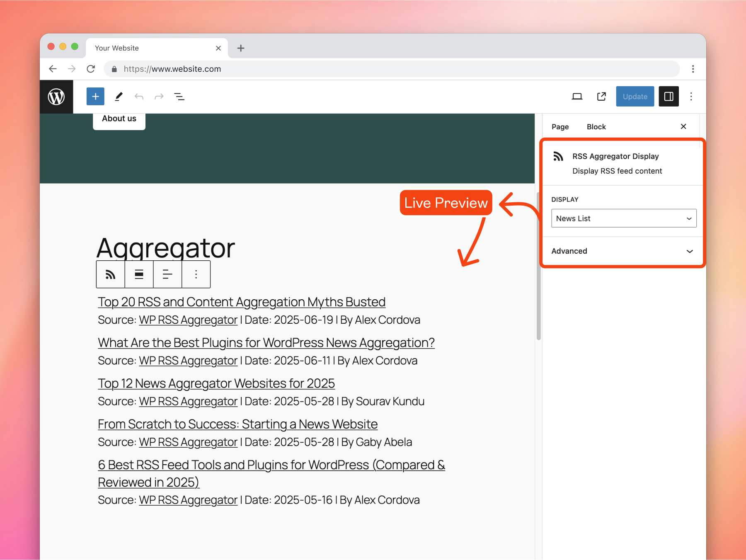
Task: Open the browser three-dot menu
Action: pyautogui.click(x=693, y=69)
